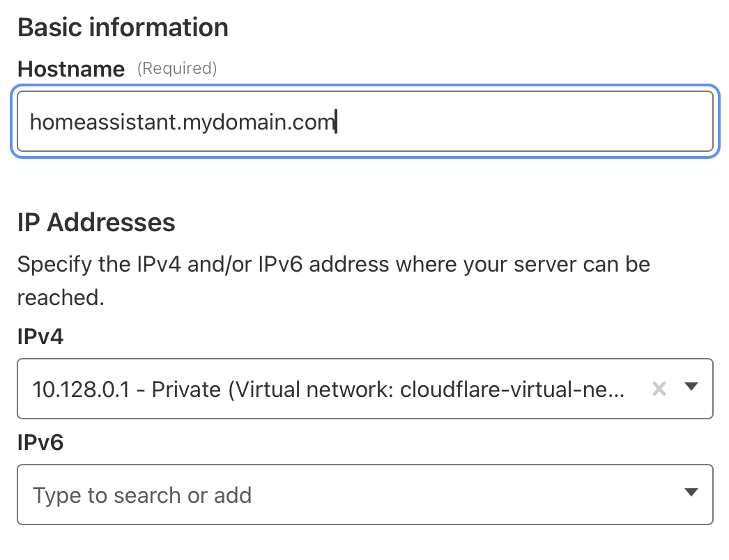Clear the selected IPv4 address with X
This screenshot has height=560, width=729.
(659, 389)
